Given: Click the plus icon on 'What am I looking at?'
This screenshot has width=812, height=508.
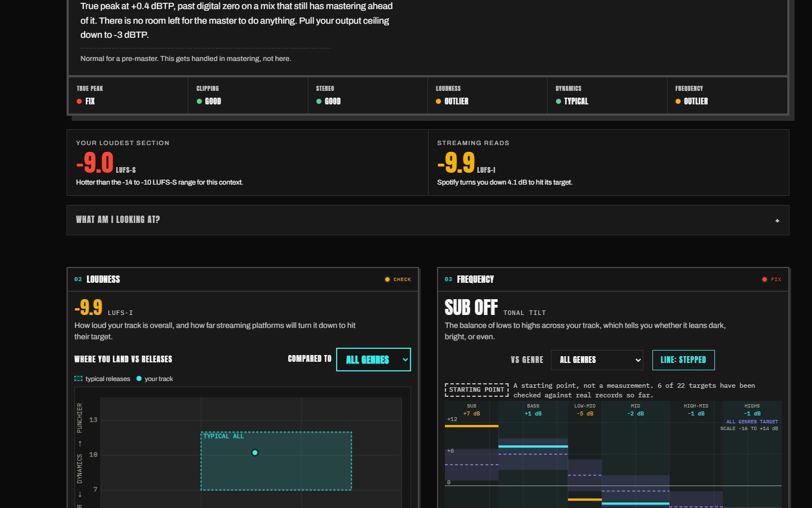Looking at the screenshot, I should [x=777, y=221].
